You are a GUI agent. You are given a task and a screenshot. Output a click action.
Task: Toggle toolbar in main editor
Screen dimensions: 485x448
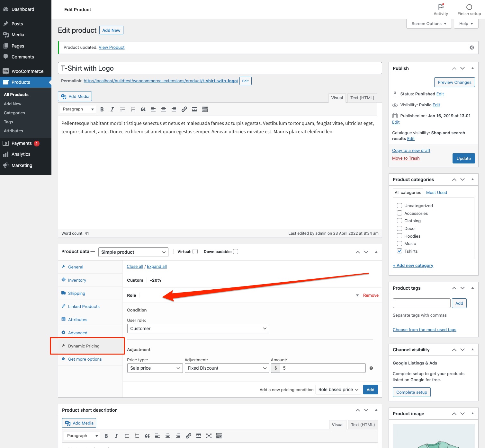[x=205, y=109]
